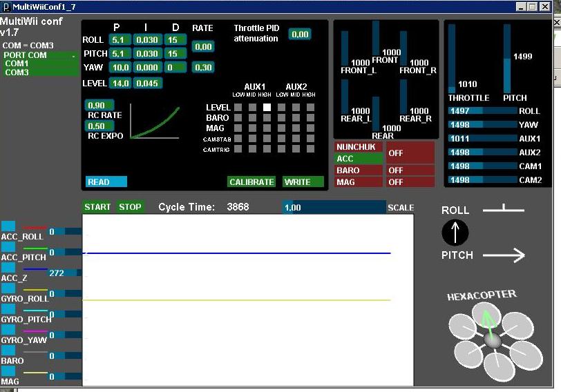Toggle ACC_PITCH graph trace square
Image resolution: width=561 pixels, height=392 pixels.
tap(8, 247)
